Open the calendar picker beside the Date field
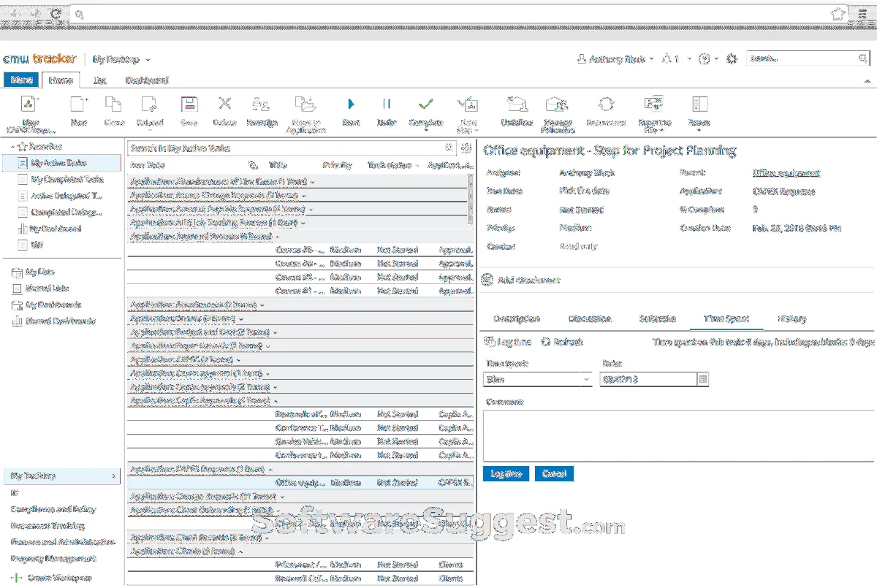The height and width of the screenshot is (588, 877). [703, 378]
